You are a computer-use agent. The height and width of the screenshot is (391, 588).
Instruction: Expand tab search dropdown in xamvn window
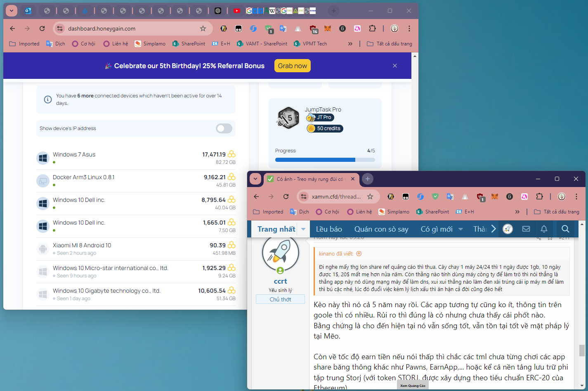[x=255, y=179]
